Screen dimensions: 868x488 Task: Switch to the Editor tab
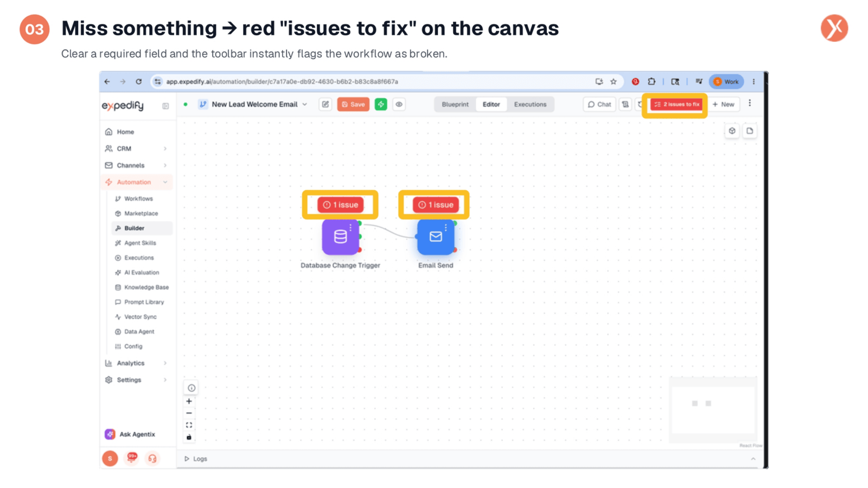[492, 105]
